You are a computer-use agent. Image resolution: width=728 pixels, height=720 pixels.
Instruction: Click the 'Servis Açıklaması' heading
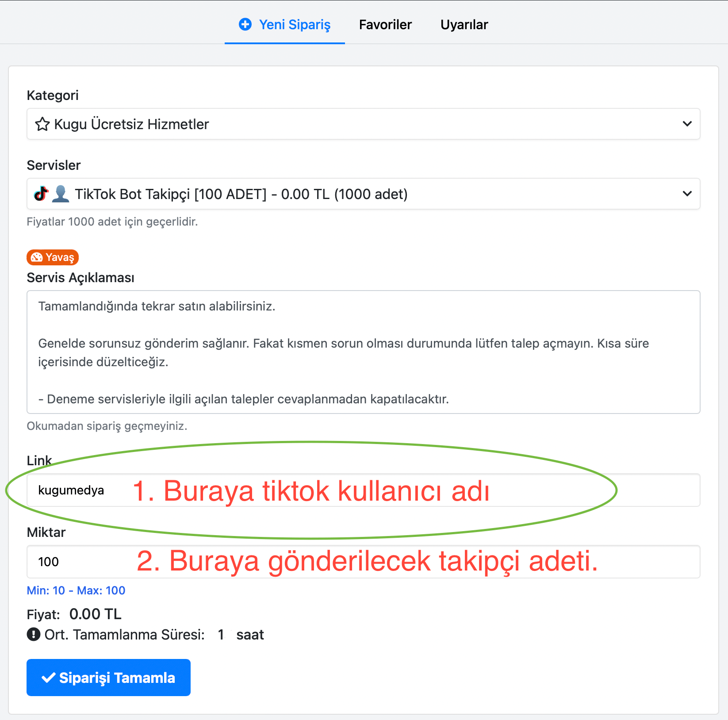[80, 278]
